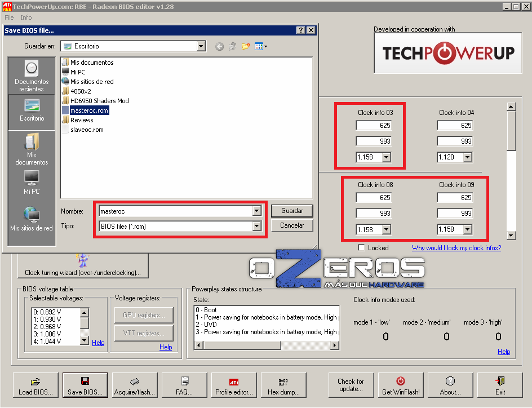Screen dimensions: 532x408
Task: Create a new folder in save dialog
Action: pos(246,46)
